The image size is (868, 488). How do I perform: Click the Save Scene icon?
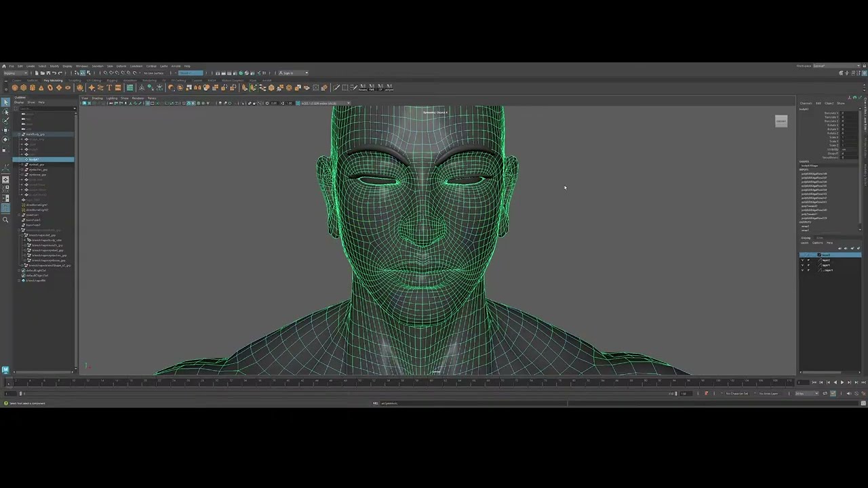pyautogui.click(x=48, y=73)
